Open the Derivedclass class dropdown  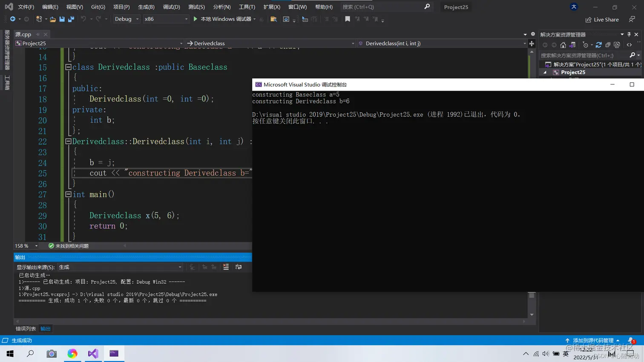pos(270,43)
